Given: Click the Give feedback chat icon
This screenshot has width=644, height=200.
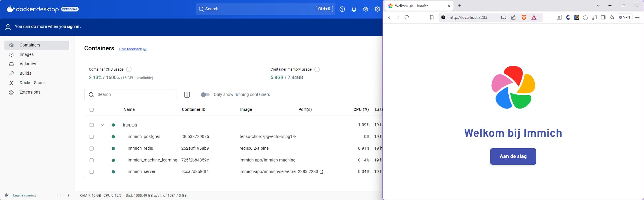Looking at the screenshot, I should [x=145, y=49].
